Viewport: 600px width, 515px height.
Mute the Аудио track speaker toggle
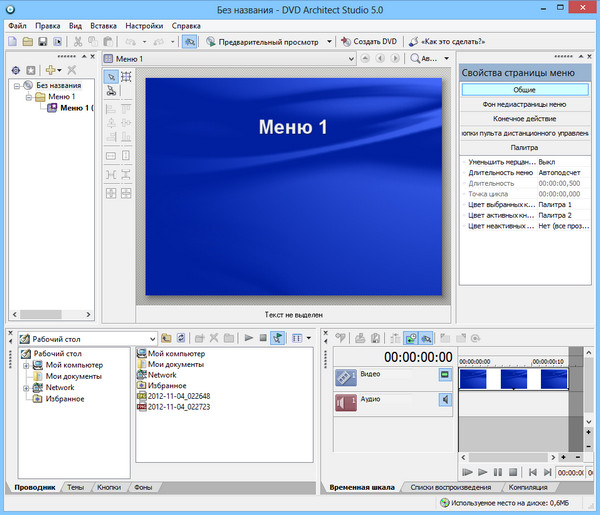(x=445, y=401)
